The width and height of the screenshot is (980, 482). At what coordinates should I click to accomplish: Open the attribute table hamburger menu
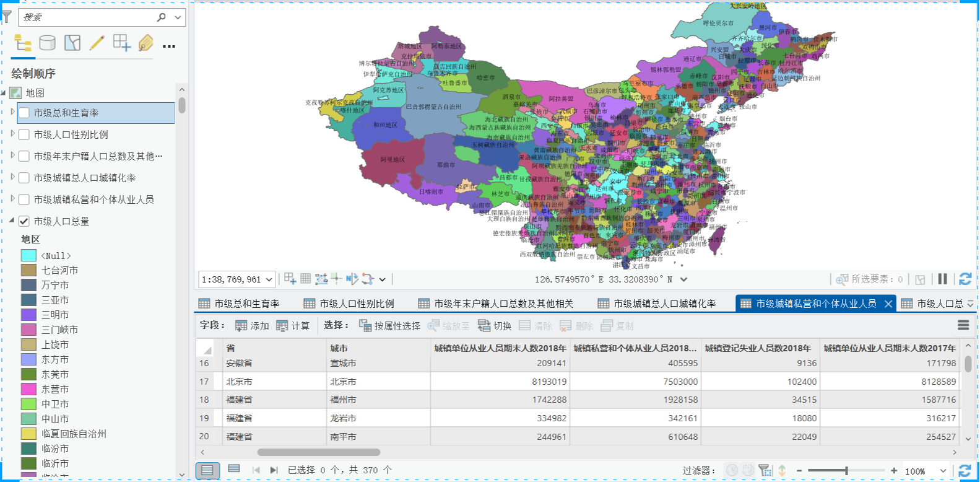[963, 325]
